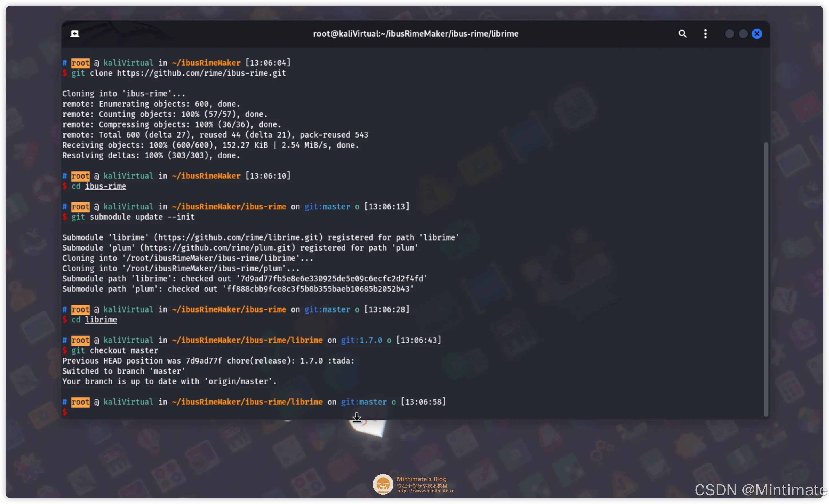Screen dimensions: 829x504
Task: Click 'Enumerating objects: 600, done.' line
Action: coord(151,104)
